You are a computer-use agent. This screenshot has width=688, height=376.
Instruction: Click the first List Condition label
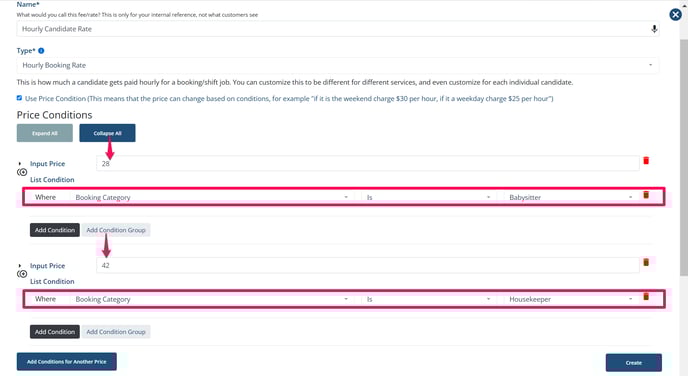[x=52, y=179]
